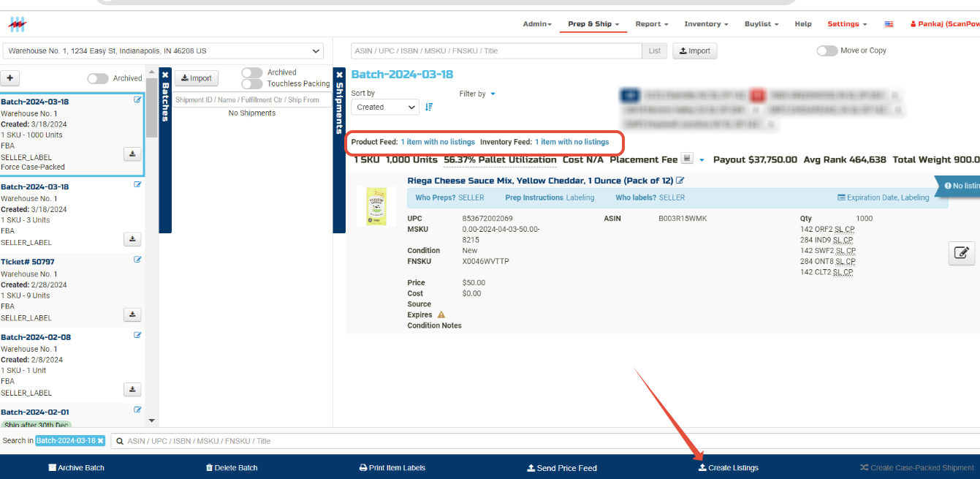The height and width of the screenshot is (479, 980).
Task: Edit Ticket# 50797 batch
Action: point(138,260)
